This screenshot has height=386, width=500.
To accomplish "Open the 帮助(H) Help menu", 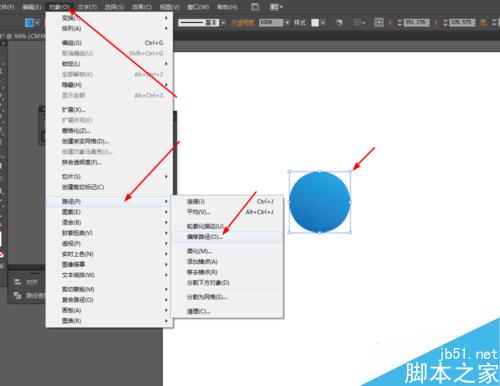I will pos(227,7).
